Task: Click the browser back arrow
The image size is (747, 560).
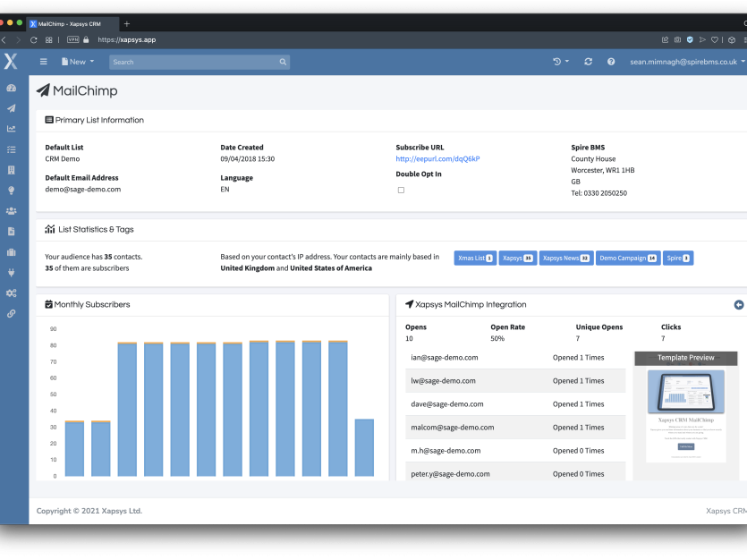Action: (x=4, y=40)
